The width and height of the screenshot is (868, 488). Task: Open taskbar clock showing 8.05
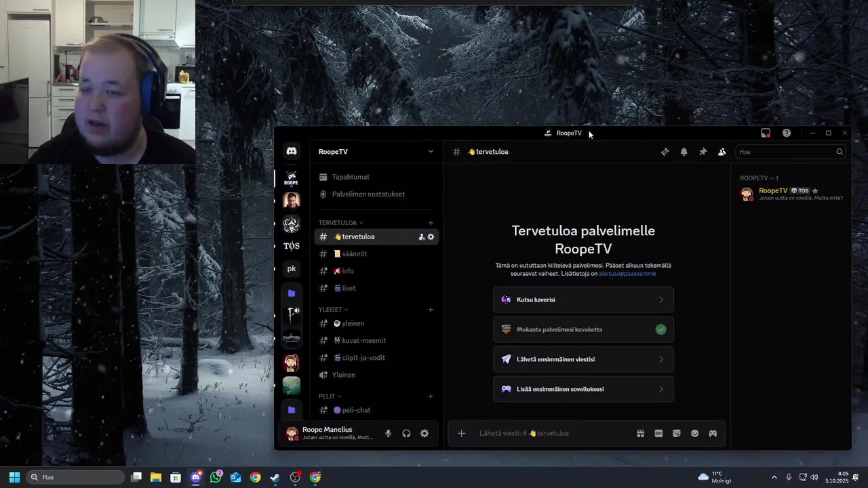point(837,477)
